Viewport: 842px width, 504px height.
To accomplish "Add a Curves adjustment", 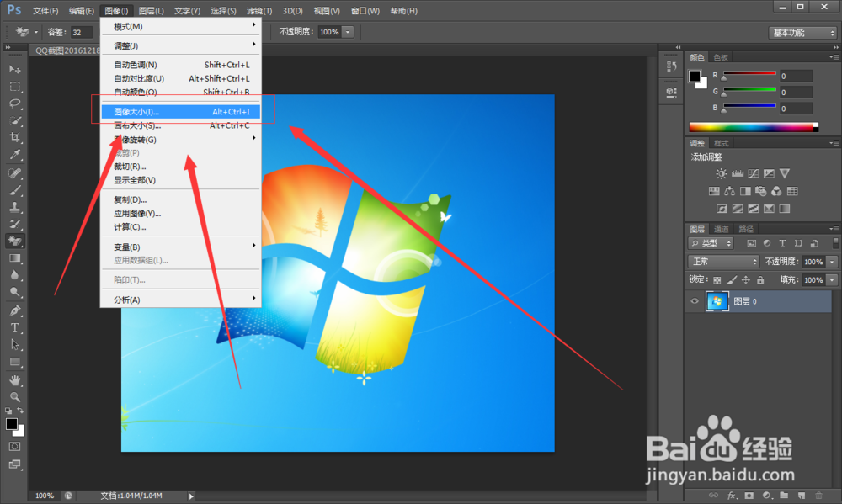I will coord(753,173).
